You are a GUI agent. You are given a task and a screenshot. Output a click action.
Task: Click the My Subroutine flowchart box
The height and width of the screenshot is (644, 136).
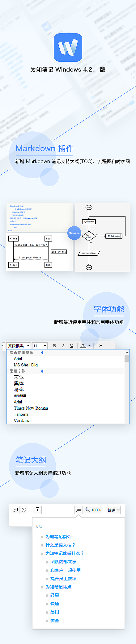point(114,236)
